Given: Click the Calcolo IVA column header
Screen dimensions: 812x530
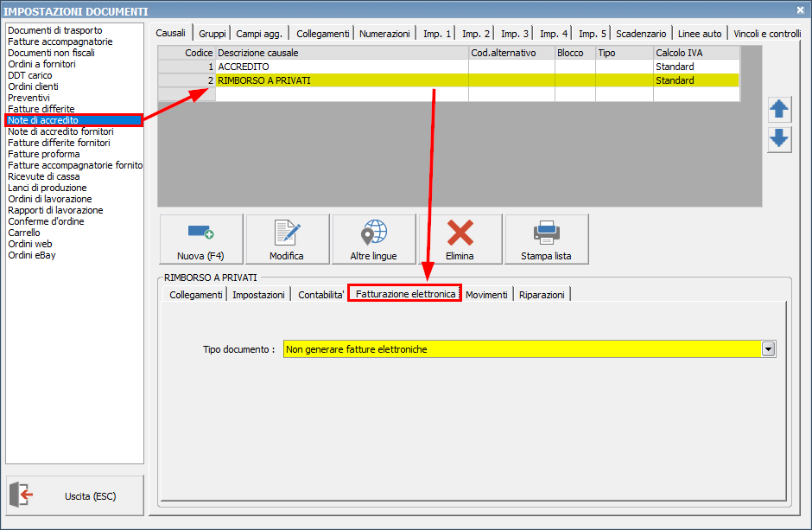Looking at the screenshot, I should coord(696,53).
